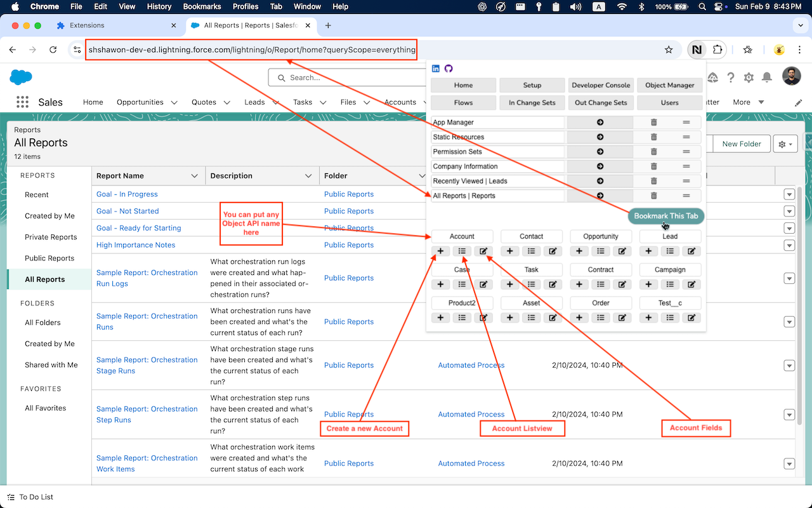The height and width of the screenshot is (508, 812).
Task: Open the Opportunity list view icon
Action: (601, 251)
